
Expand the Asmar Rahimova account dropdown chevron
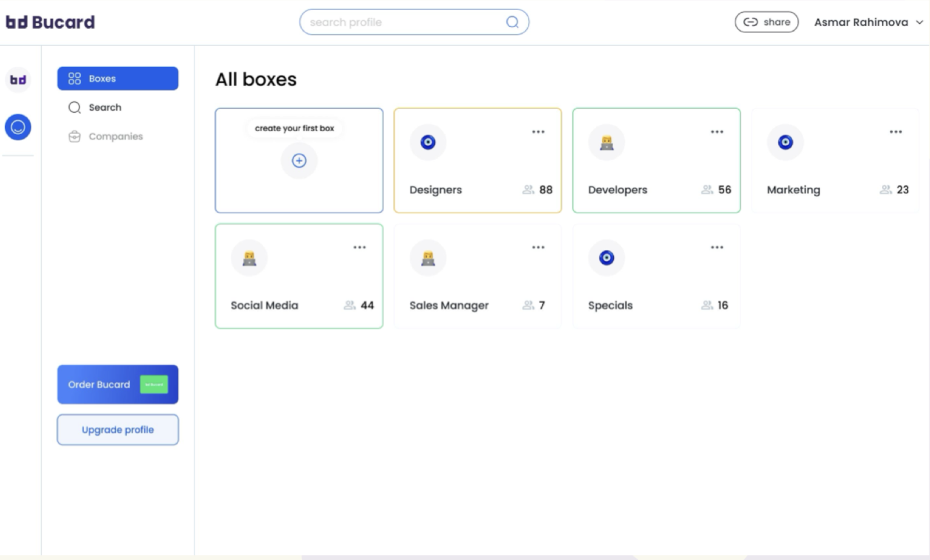[920, 22]
